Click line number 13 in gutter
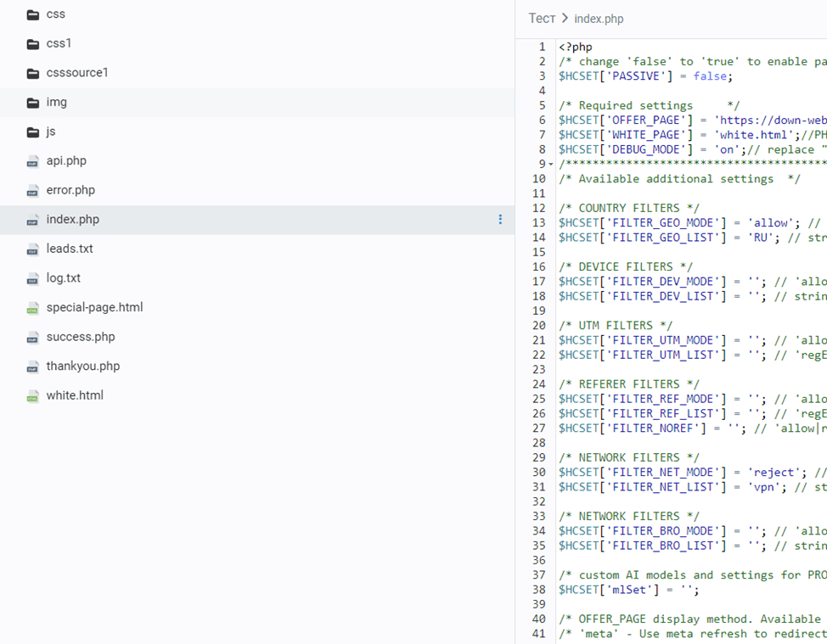The image size is (827, 644). tap(538, 223)
